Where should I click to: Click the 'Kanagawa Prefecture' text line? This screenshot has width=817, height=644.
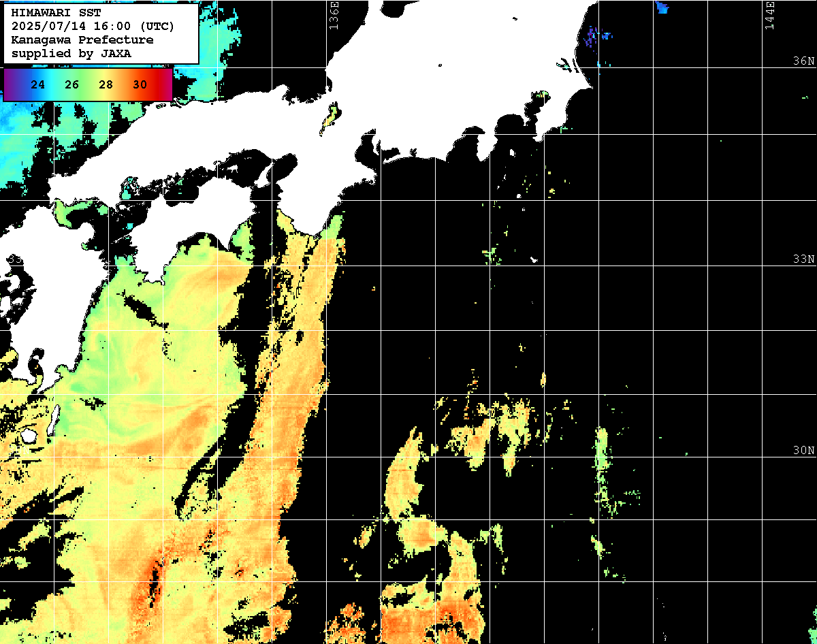82,40
